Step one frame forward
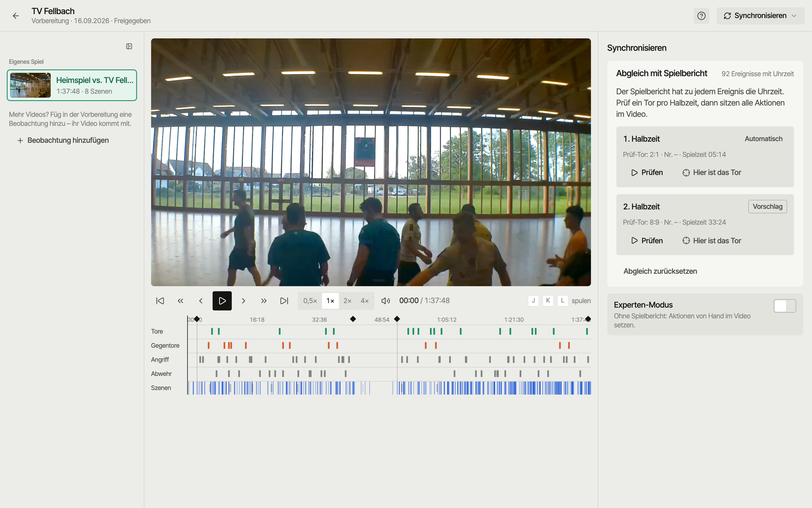The height and width of the screenshot is (508, 812). click(x=244, y=301)
